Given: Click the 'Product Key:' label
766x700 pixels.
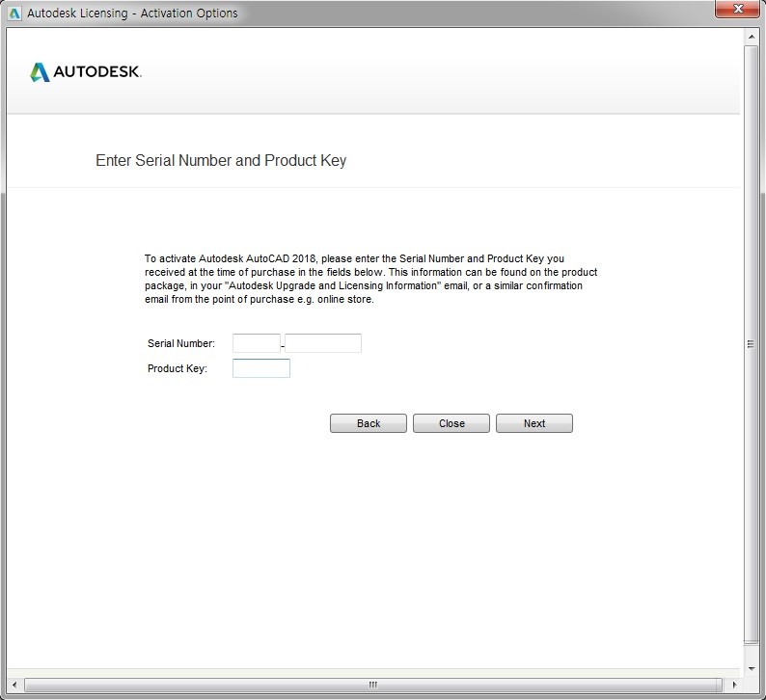Looking at the screenshot, I should (x=177, y=368).
